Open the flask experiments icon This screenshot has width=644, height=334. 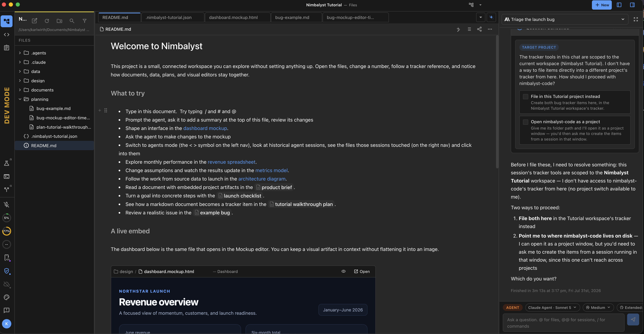[x=7, y=163]
